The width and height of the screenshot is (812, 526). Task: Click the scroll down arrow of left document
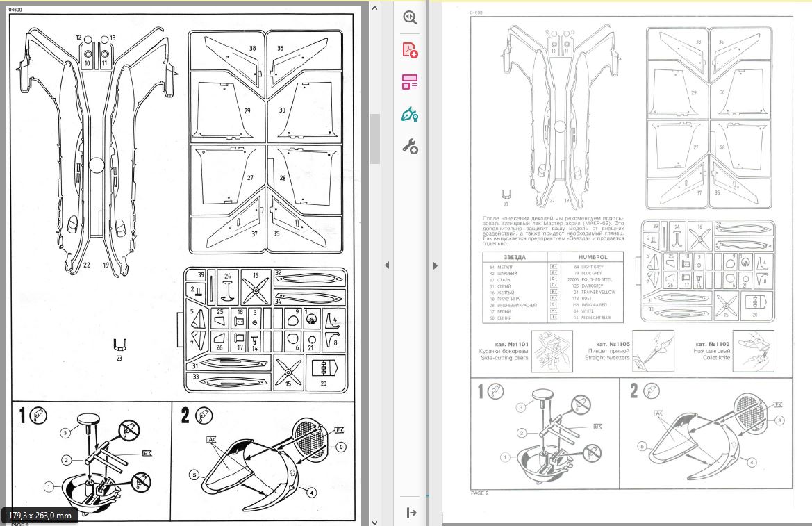click(374, 520)
